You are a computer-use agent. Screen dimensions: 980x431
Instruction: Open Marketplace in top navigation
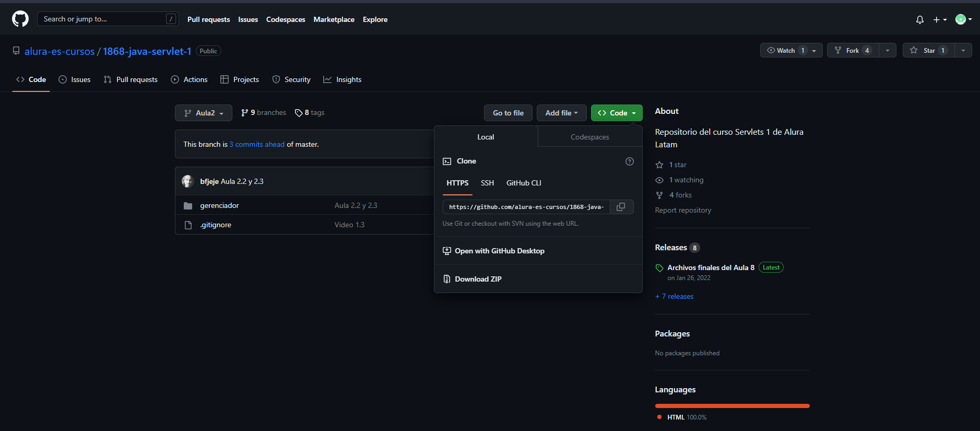(x=334, y=19)
